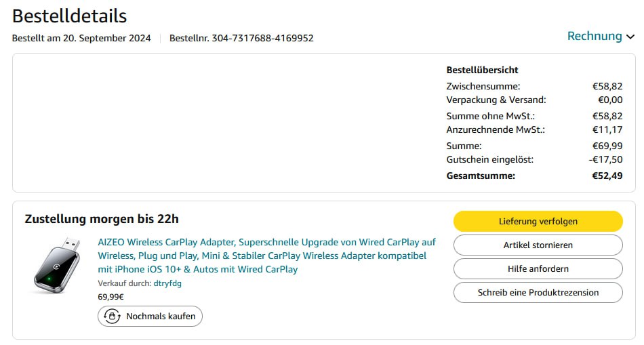Request help with Hilfe anfordern
Image resolution: width=644 pixels, height=345 pixels.
point(538,268)
